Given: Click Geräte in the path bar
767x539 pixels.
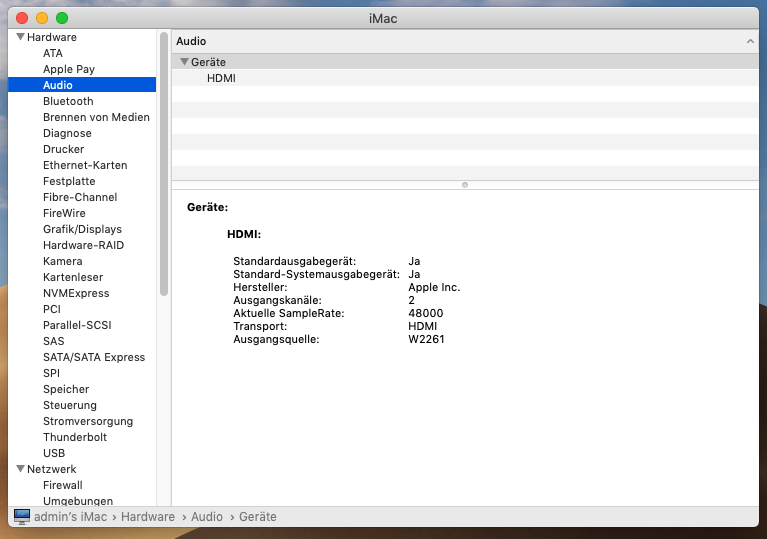Looking at the screenshot, I should click(258, 517).
